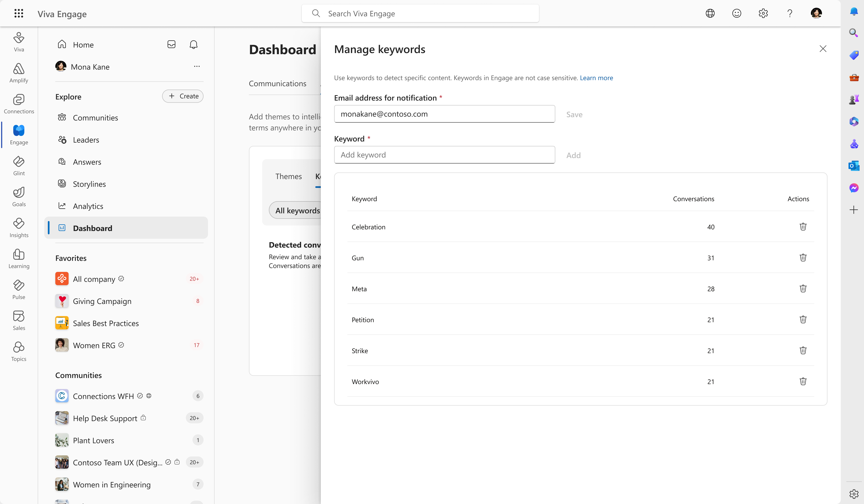Open Topics in the left rail

(x=19, y=351)
